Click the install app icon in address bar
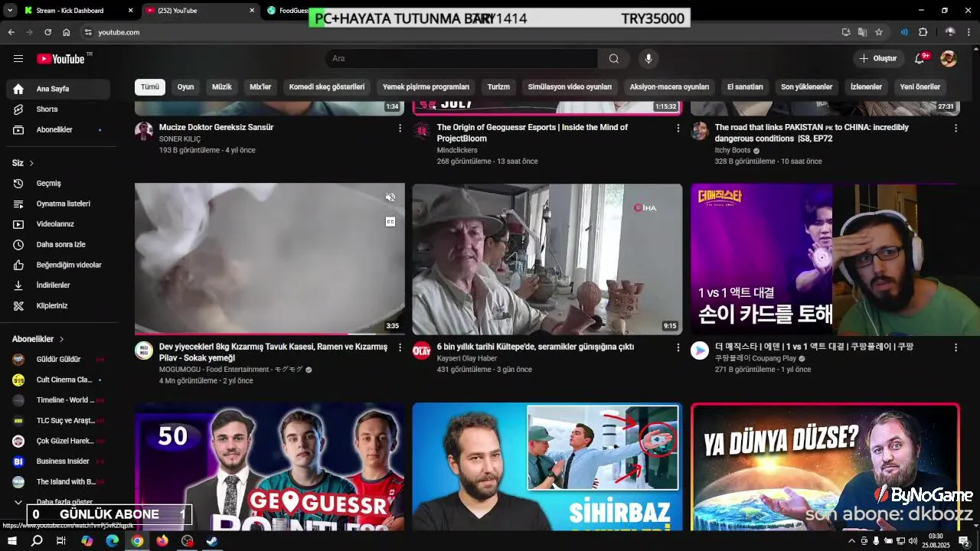 pos(846,32)
